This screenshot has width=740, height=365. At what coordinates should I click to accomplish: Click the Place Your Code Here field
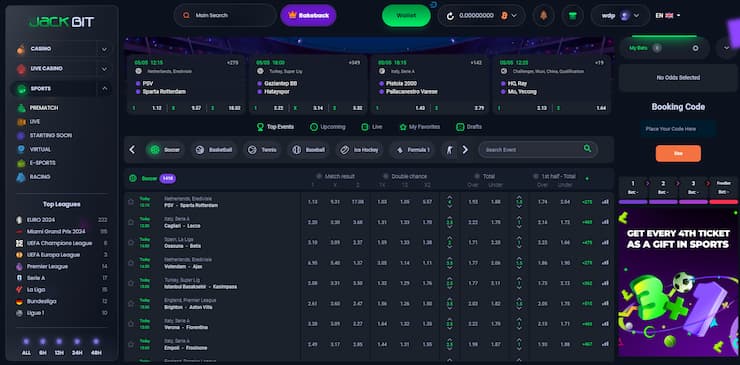(x=678, y=129)
